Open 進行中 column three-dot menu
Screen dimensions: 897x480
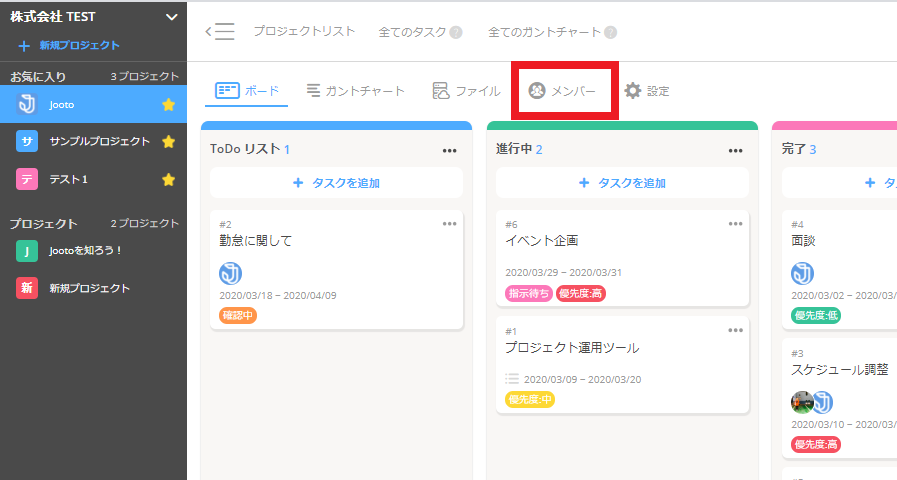click(735, 150)
